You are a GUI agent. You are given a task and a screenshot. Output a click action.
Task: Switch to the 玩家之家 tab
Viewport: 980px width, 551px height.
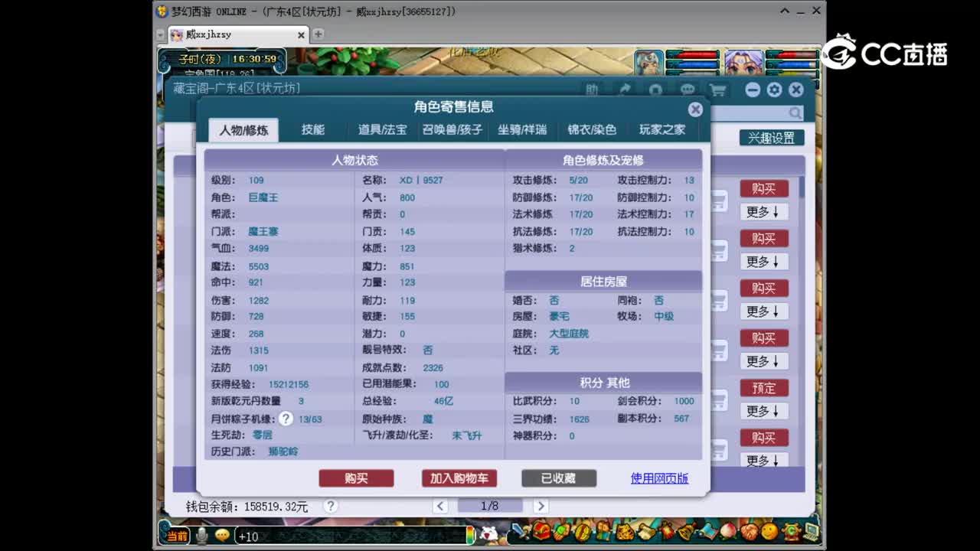point(662,130)
